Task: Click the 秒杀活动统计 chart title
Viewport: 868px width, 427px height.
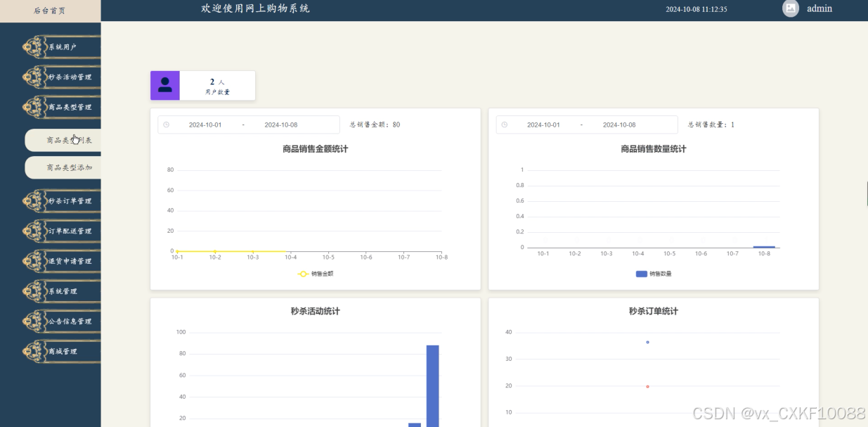Action: (316, 311)
